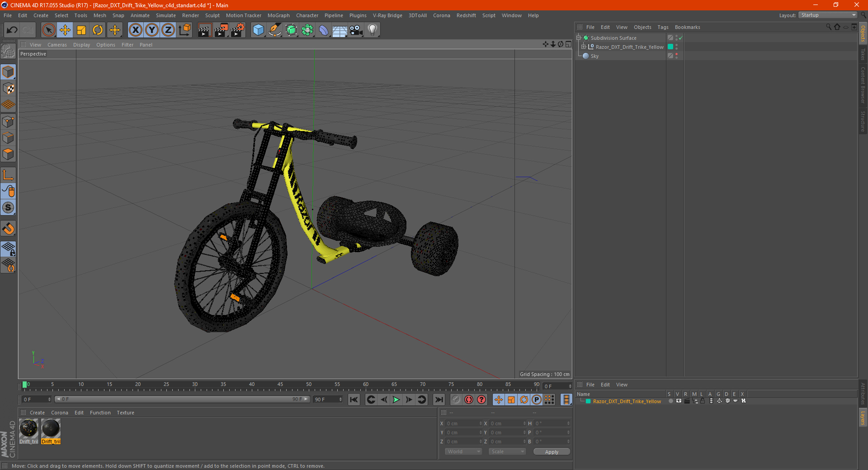Screen dimensions: 868x470
Task: Switch to Model mode
Action: pos(8,72)
